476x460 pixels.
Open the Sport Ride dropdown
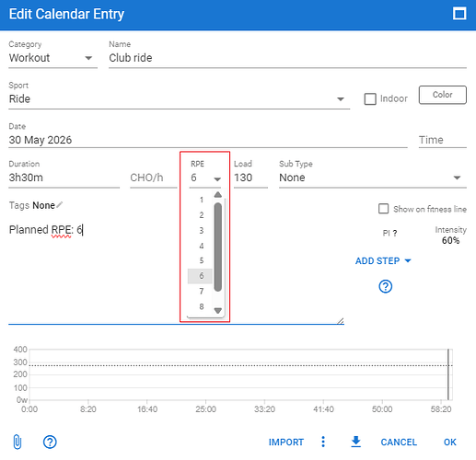(180, 99)
